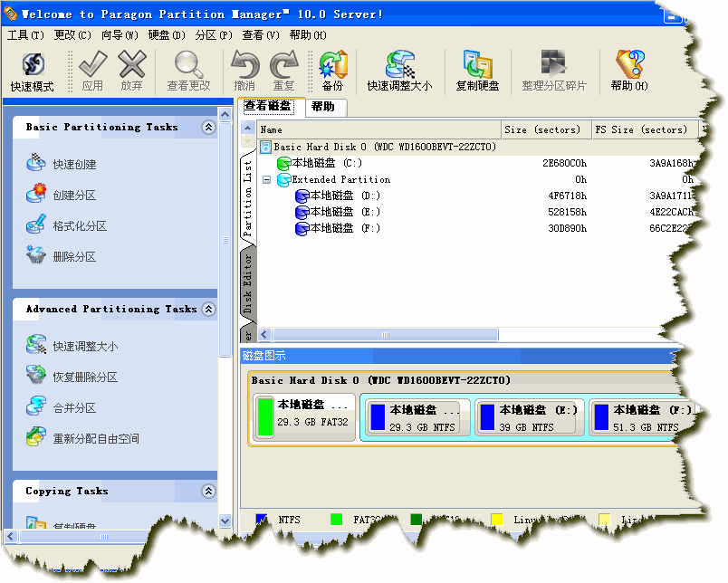Image resolution: width=728 pixels, height=583 pixels.
Task: Select 创建分区 create partition task
Action: coord(62,195)
